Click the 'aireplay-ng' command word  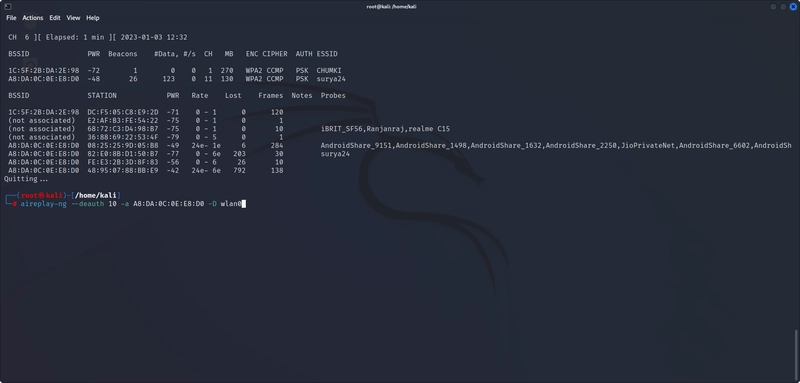click(x=43, y=204)
